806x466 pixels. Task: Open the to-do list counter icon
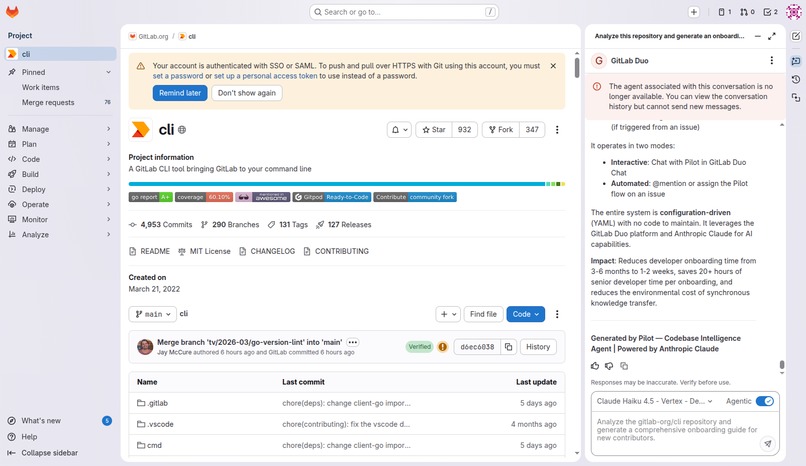[x=770, y=12]
